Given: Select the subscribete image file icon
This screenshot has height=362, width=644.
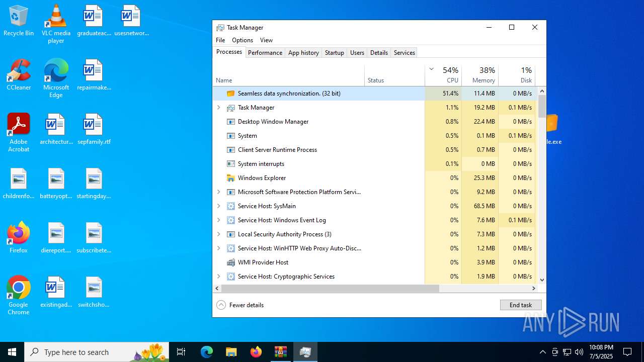Looking at the screenshot, I should point(94,238).
